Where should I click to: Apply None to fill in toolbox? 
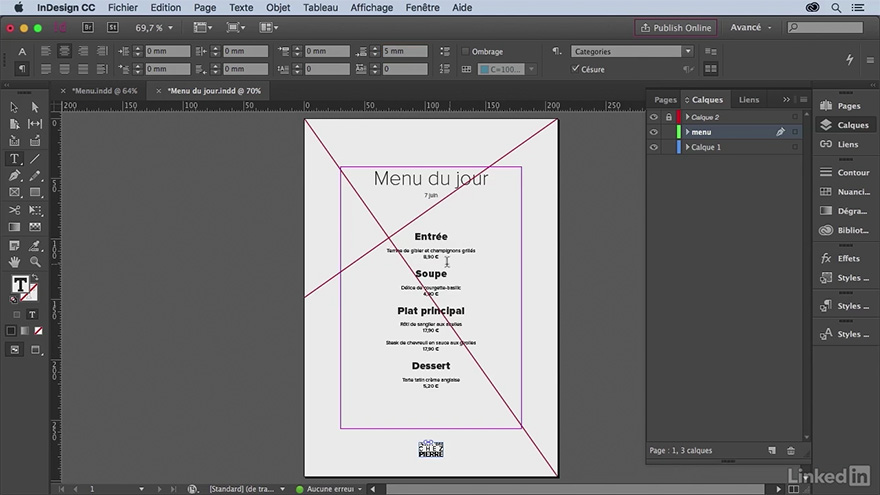pyautogui.click(x=38, y=331)
